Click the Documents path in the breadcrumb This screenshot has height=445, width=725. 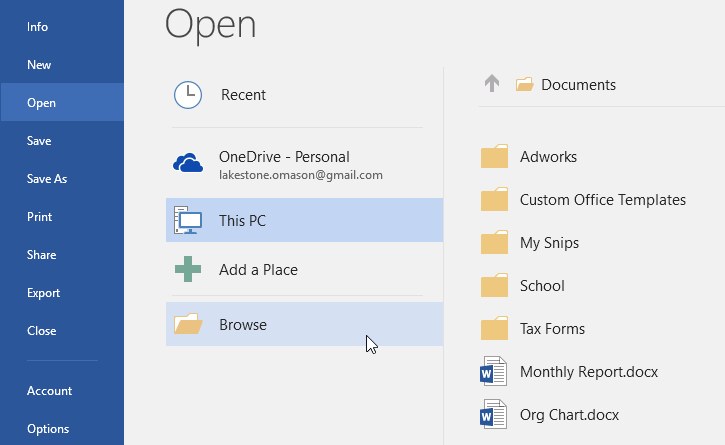[578, 85]
